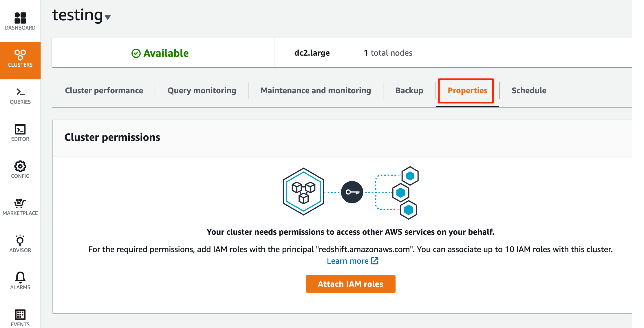The height and width of the screenshot is (328, 644).
Task: Open the Maintenance and monitoring tab
Action: pos(316,90)
